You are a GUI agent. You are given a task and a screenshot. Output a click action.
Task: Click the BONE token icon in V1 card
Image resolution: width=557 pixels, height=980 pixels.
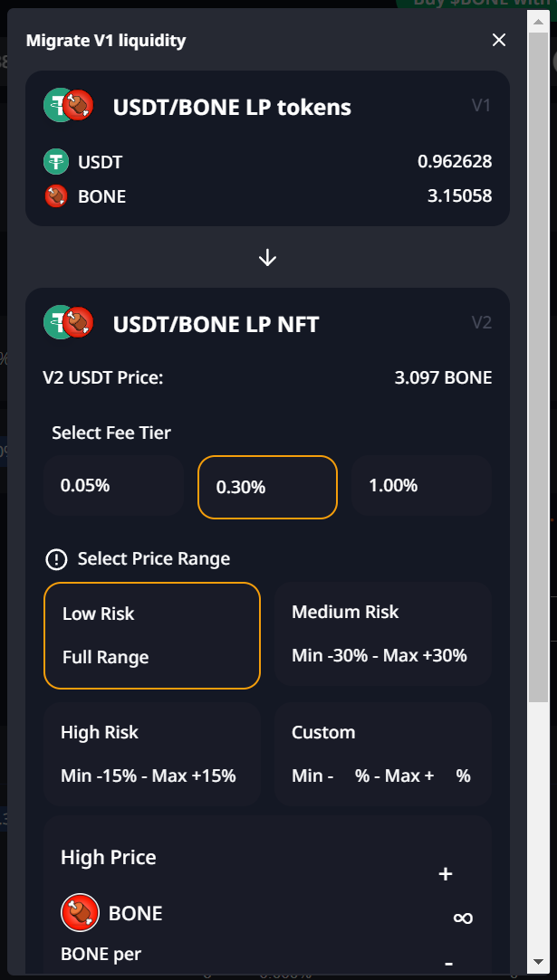tap(56, 195)
